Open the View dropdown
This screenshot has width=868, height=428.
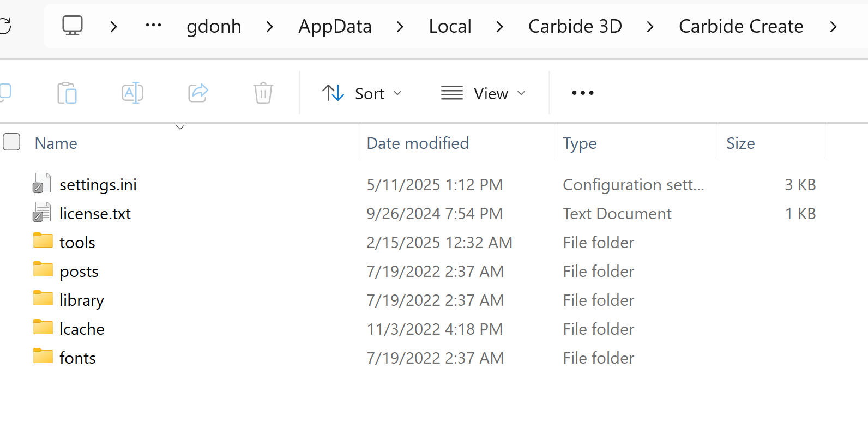click(484, 93)
